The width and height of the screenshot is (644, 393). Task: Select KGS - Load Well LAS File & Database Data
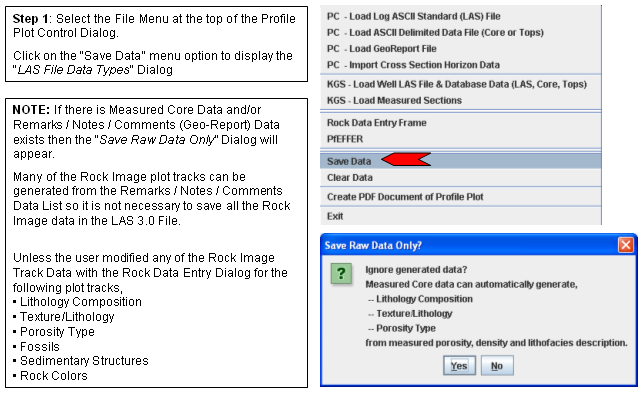[460, 84]
